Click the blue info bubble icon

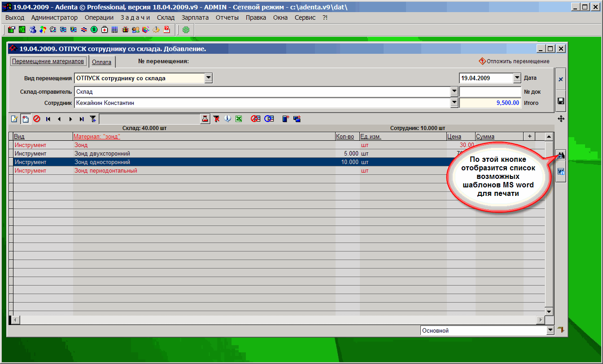(x=227, y=119)
